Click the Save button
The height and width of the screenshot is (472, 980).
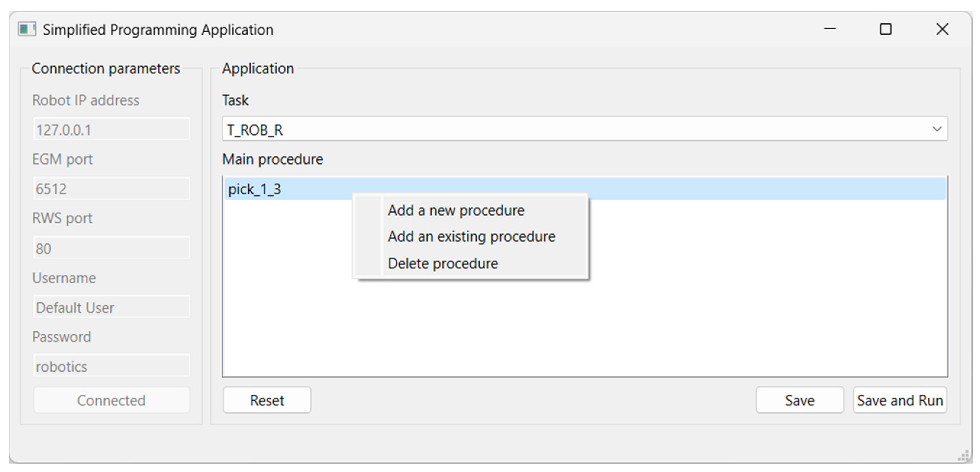[799, 400]
